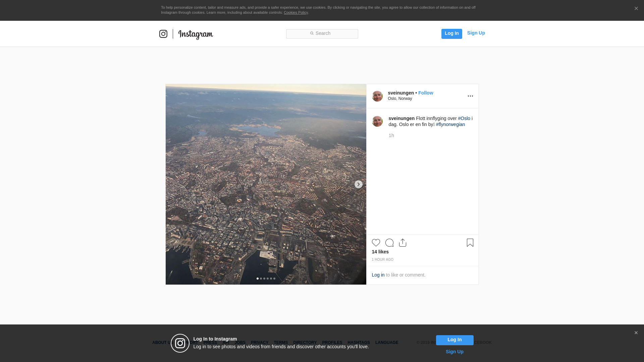Advance to next photo with arrow
The image size is (644, 362).
coord(358,184)
